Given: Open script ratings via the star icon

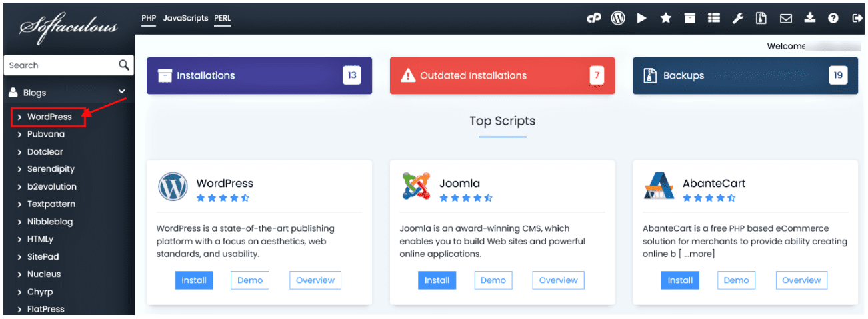Looking at the screenshot, I should pyautogui.click(x=665, y=19).
